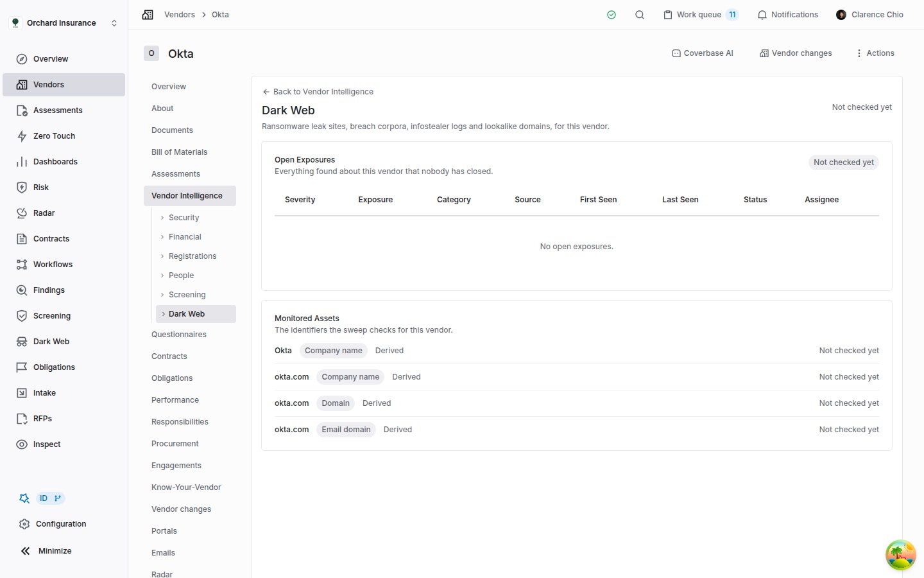
Task: Click the Domain tag on okta.com row
Action: tap(336, 403)
